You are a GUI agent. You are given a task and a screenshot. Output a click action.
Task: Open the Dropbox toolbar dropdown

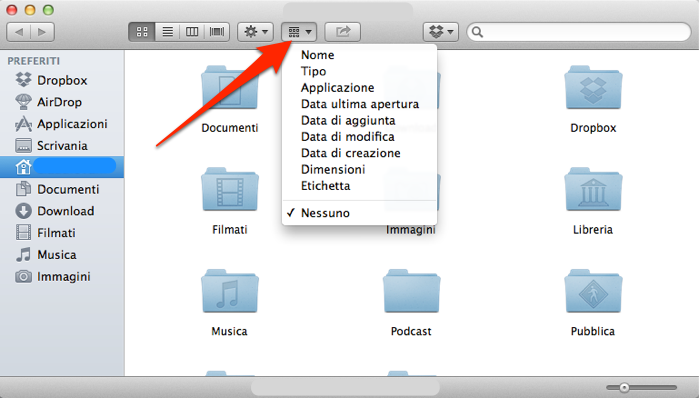[x=441, y=32]
